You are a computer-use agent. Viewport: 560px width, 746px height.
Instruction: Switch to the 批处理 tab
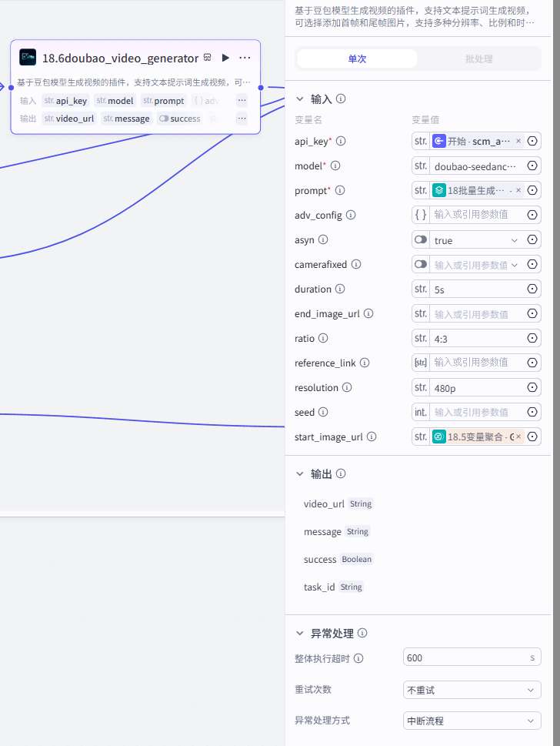[x=478, y=59]
